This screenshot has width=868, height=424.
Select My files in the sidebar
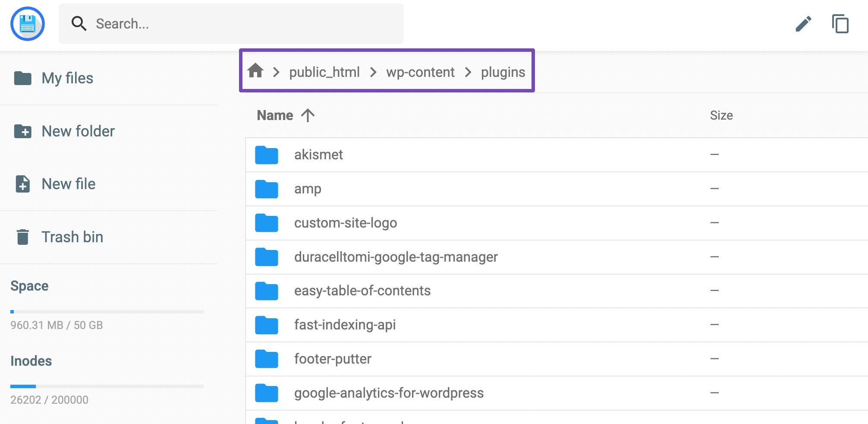click(x=67, y=78)
